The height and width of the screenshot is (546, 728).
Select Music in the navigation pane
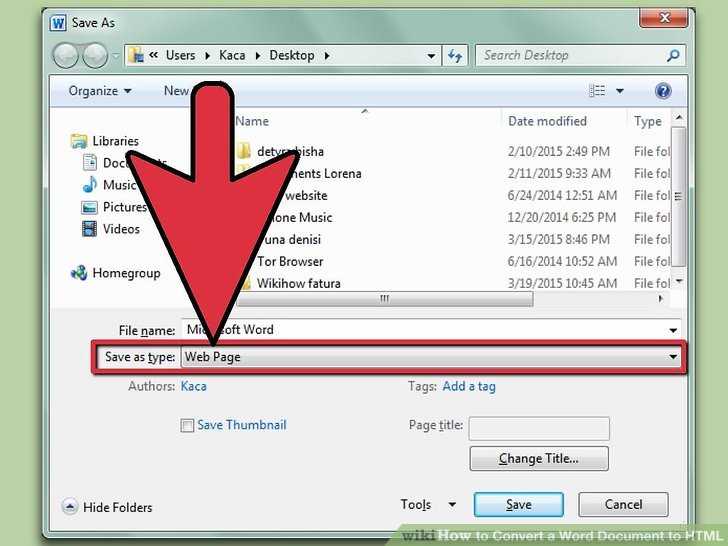click(x=108, y=185)
